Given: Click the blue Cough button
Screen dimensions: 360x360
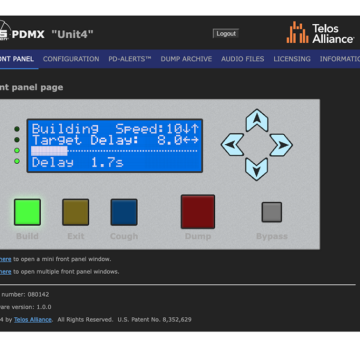Looking at the screenshot, I should pos(124,212).
